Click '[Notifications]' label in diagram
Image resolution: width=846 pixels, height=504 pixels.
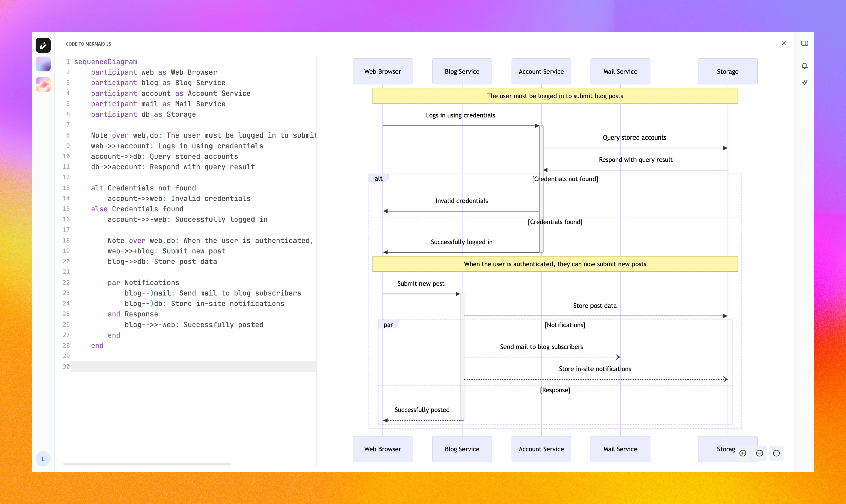click(x=565, y=325)
